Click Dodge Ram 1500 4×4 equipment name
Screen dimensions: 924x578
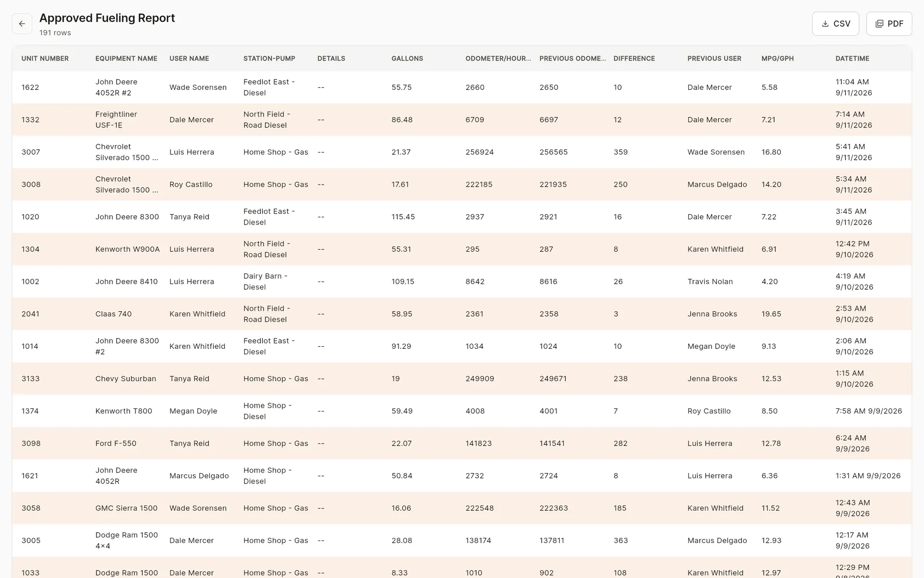pos(127,540)
